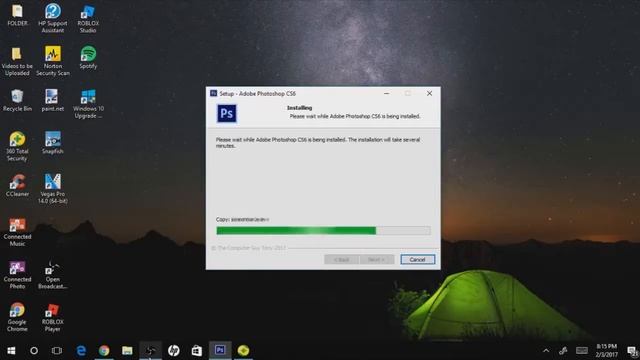Select Windows 10 Upgrade shortcut
Image resolution: width=640 pixels, height=360 pixels.
coord(88,104)
